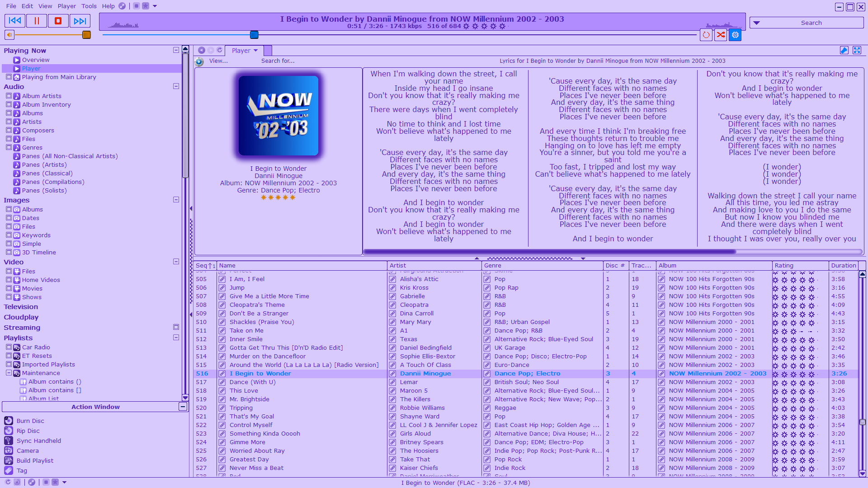Open the View... link in Player
The width and height of the screenshot is (868, 488).
pos(218,61)
